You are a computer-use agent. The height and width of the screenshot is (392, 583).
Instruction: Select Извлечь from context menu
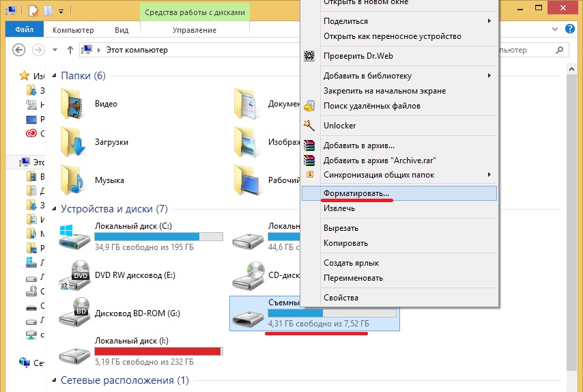[399, 208]
